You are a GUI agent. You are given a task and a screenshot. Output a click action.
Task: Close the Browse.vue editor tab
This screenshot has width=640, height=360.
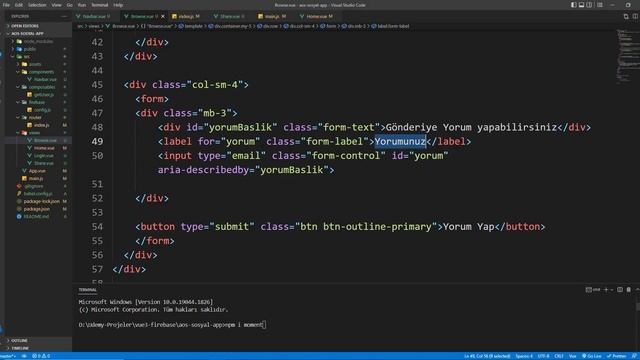click(x=163, y=16)
